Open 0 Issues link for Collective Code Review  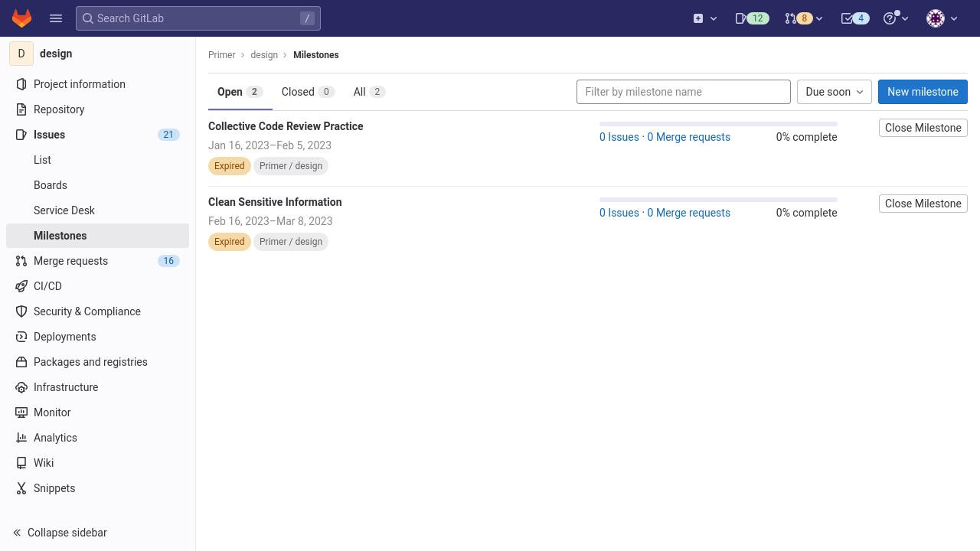pyautogui.click(x=619, y=137)
